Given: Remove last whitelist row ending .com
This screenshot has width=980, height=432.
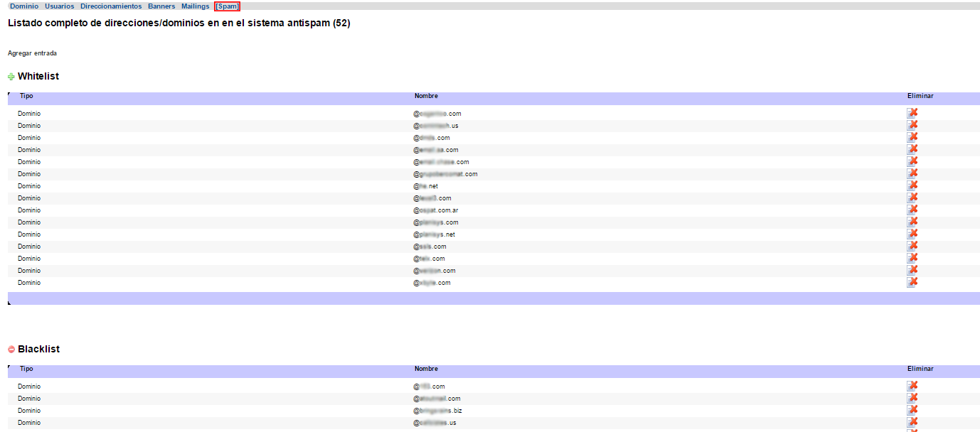Looking at the screenshot, I should pos(912,282).
